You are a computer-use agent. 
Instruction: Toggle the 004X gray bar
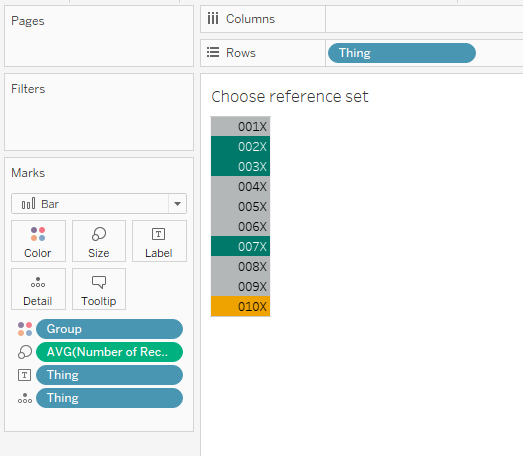240,186
